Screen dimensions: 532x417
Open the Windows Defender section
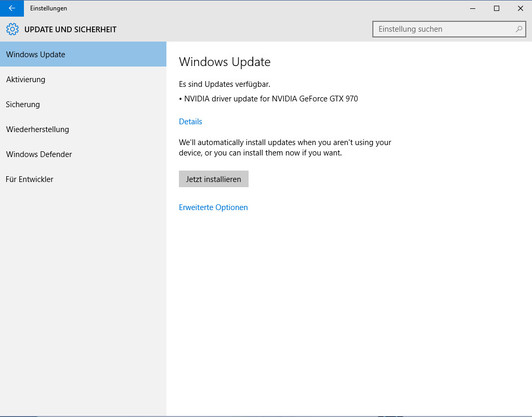[83, 154]
